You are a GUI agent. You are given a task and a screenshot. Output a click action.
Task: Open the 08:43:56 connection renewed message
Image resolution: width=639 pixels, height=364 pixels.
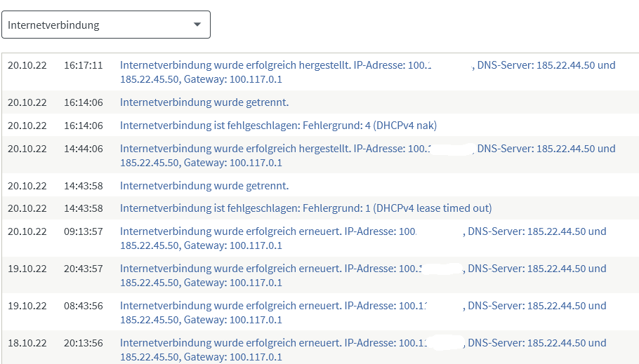tap(363, 312)
